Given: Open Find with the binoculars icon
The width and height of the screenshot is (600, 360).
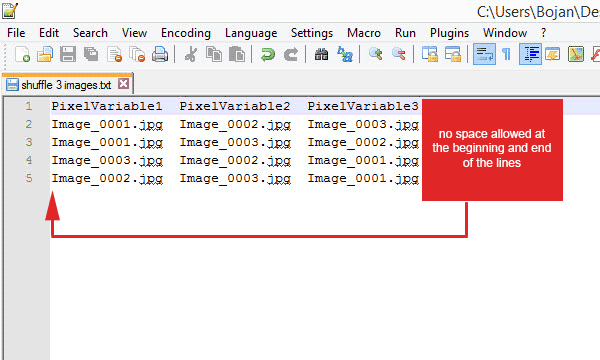Looking at the screenshot, I should tap(321, 54).
